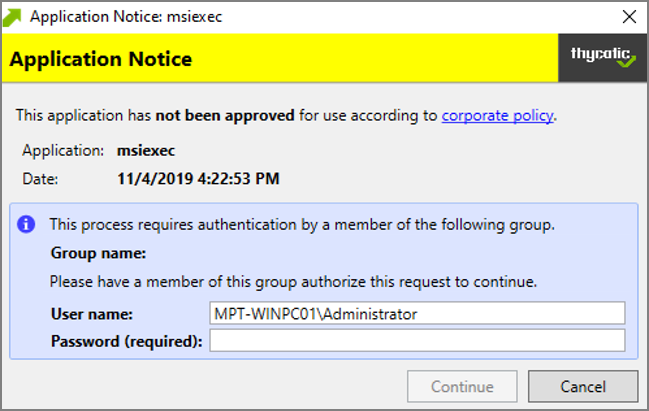Open the corporate policy link

497,115
